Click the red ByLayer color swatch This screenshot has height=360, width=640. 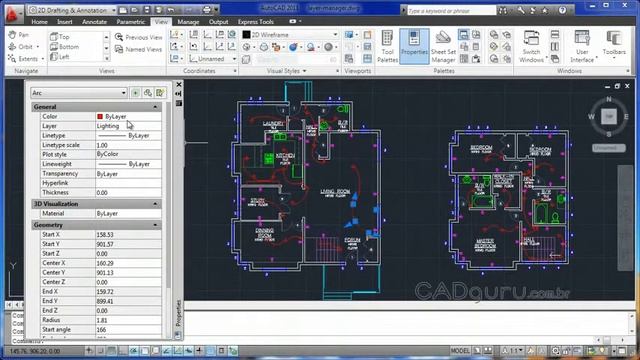[100, 117]
